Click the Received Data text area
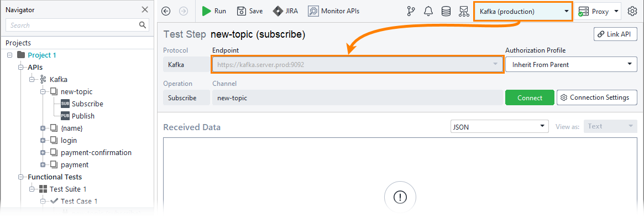Image resolution: width=644 pixels, height=216 pixels. (x=400, y=176)
